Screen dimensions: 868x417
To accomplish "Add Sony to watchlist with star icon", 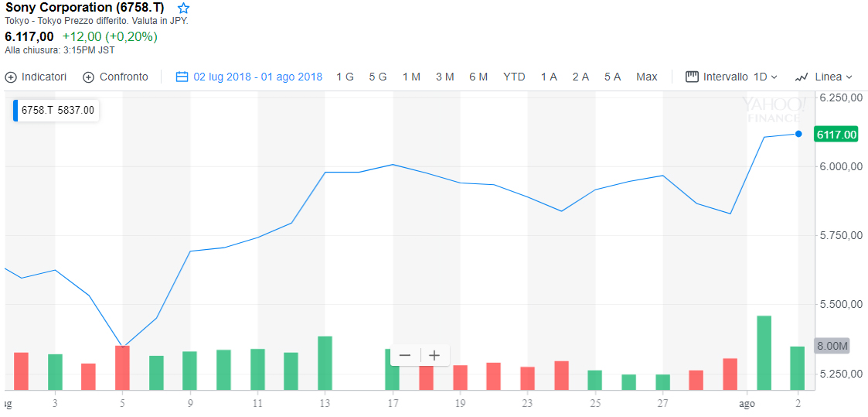I will tap(183, 9).
